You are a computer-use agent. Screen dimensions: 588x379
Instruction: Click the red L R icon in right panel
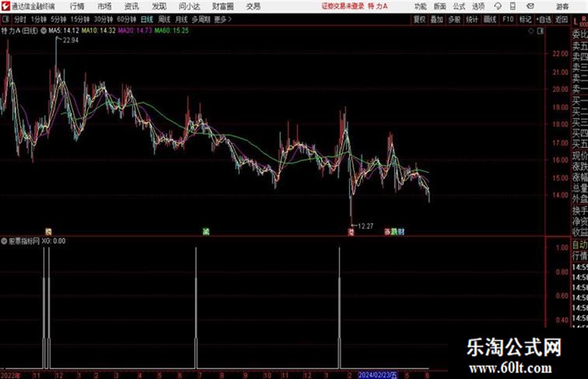tap(580, 21)
